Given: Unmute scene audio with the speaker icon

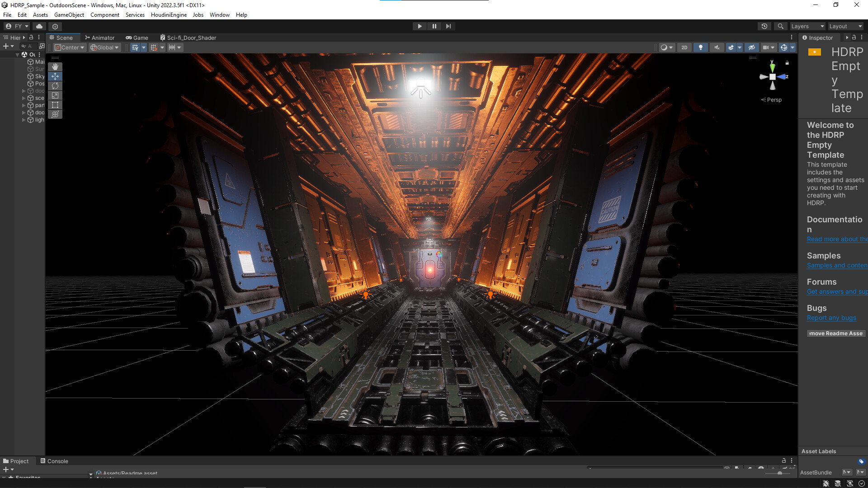Looking at the screenshot, I should 717,47.
